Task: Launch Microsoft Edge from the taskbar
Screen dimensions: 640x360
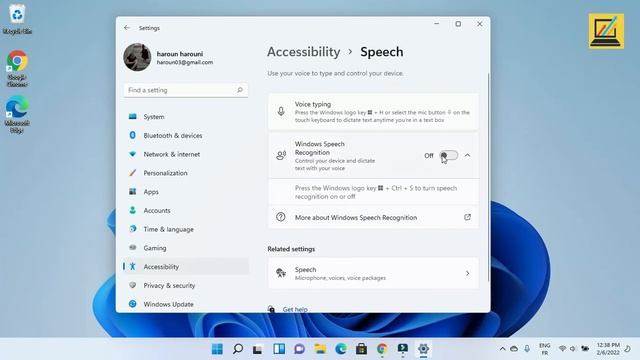Action: point(341,349)
